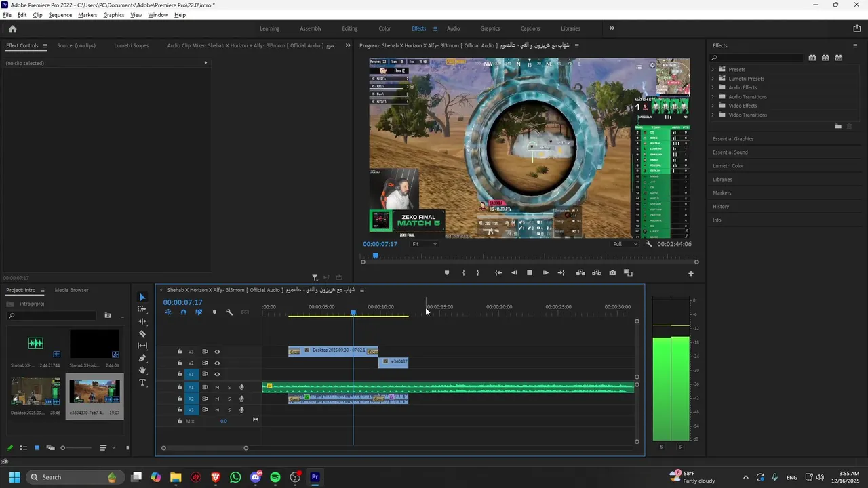The height and width of the screenshot is (488, 868).
Task: Expand the Audio Effects folder
Action: tap(713, 87)
